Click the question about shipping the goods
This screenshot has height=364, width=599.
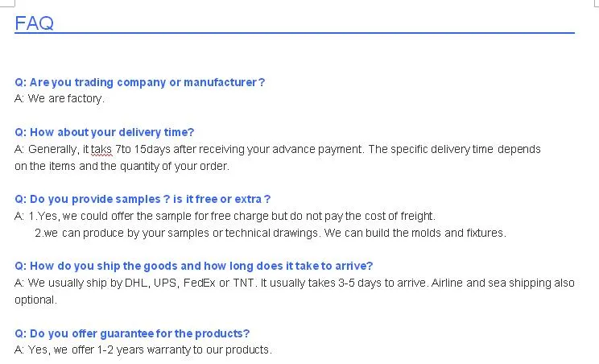pyautogui.click(x=194, y=266)
